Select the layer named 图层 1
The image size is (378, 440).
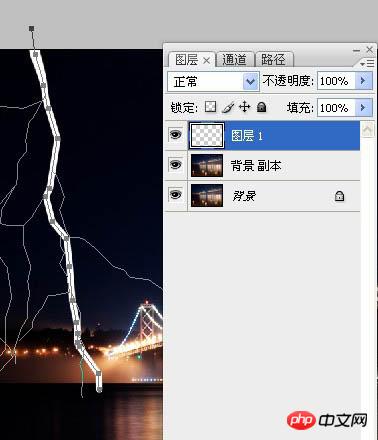247,136
